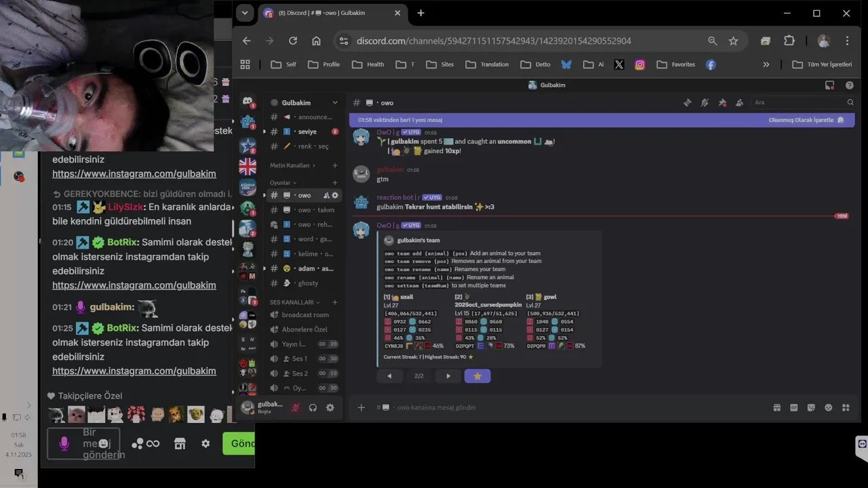This screenshot has height=488, width=868.
Task: Toggle channel notification mute bell icon
Action: click(x=705, y=102)
